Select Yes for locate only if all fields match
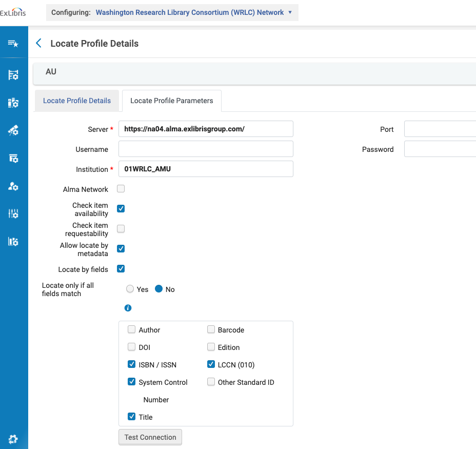476x449 pixels. [130, 289]
